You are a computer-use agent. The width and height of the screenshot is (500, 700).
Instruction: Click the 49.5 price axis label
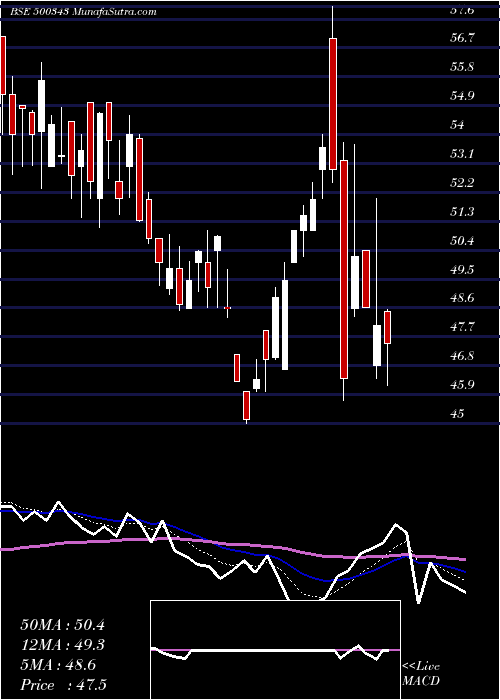coord(462,270)
